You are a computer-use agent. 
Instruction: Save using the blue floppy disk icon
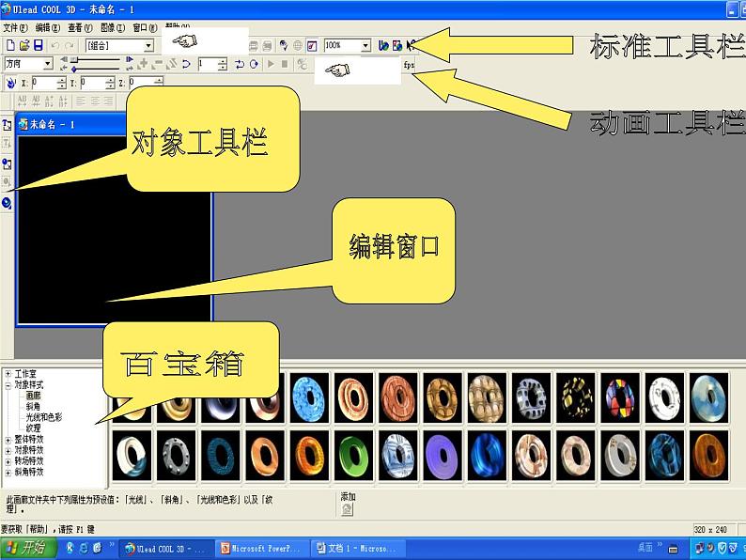[38, 45]
